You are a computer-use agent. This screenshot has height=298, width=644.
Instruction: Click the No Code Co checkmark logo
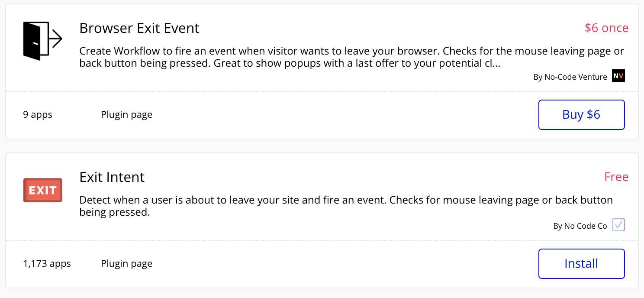618,225
